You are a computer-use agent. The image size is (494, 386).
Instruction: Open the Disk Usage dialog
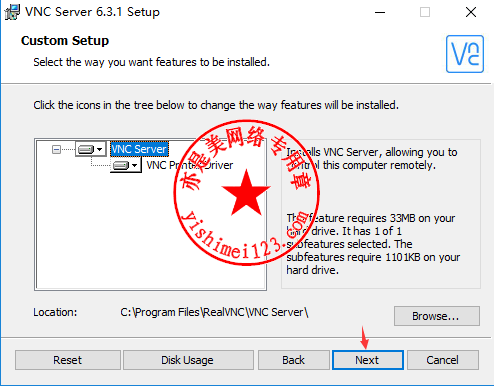tap(188, 360)
